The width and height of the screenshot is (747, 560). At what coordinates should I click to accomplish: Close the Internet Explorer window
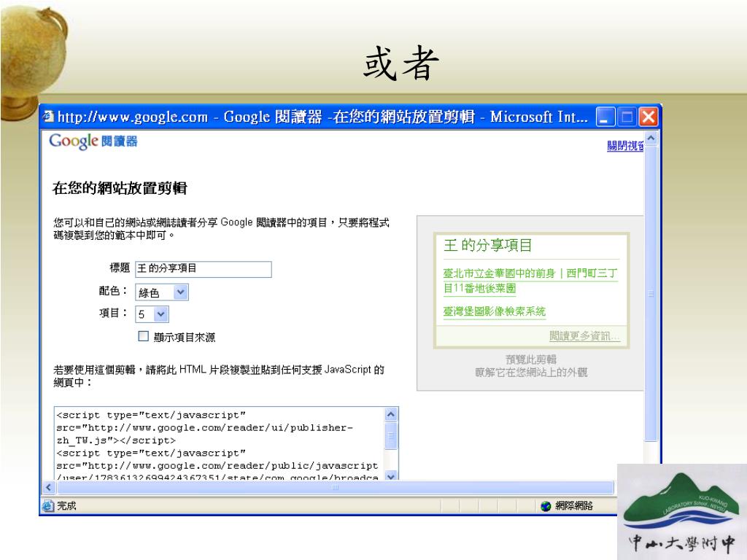(x=649, y=116)
